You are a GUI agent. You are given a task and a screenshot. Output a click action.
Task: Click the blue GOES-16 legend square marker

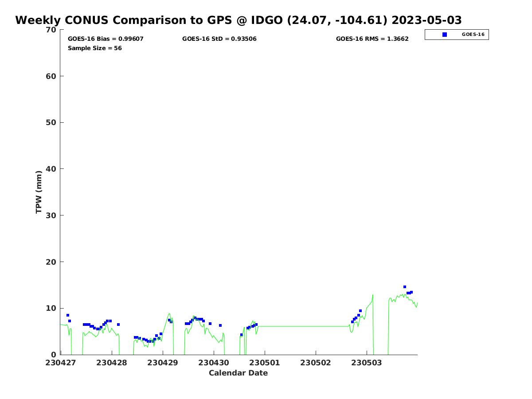click(445, 35)
